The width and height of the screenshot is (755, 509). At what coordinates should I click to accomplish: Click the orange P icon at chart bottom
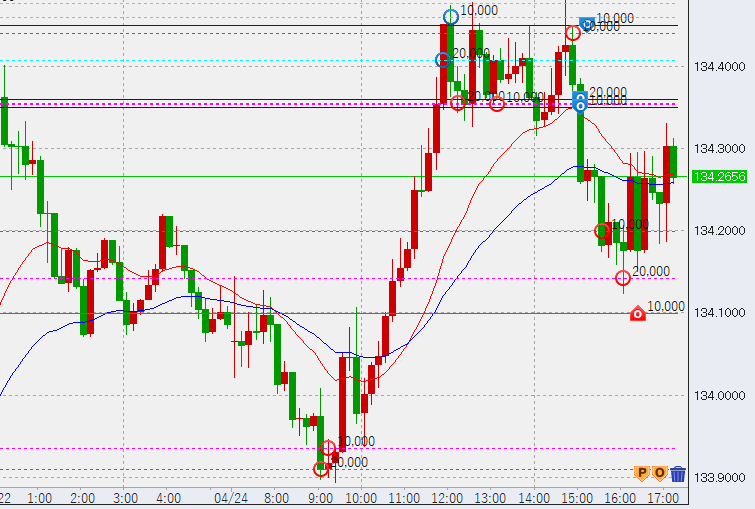pos(643,473)
